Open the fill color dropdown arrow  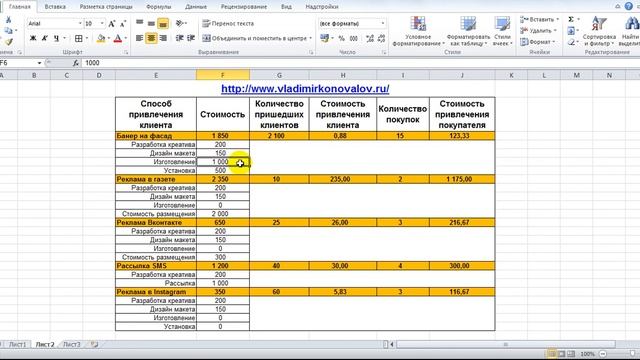pos(109,38)
